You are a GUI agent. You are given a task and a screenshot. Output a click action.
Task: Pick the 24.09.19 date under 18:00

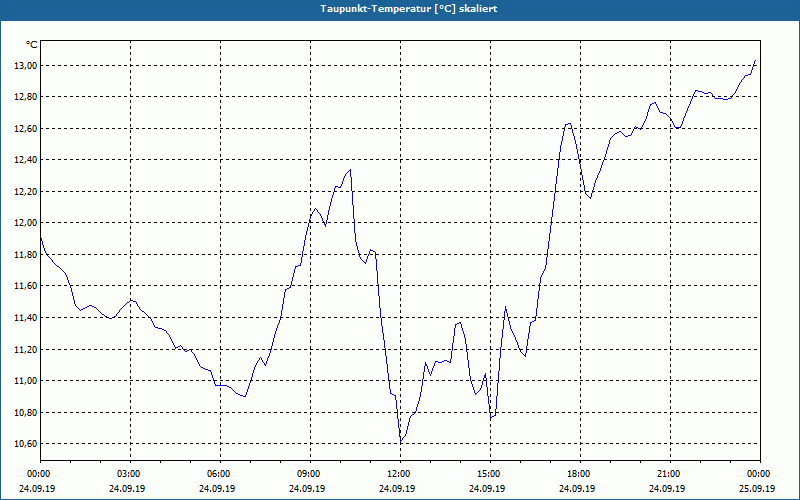(x=577, y=489)
